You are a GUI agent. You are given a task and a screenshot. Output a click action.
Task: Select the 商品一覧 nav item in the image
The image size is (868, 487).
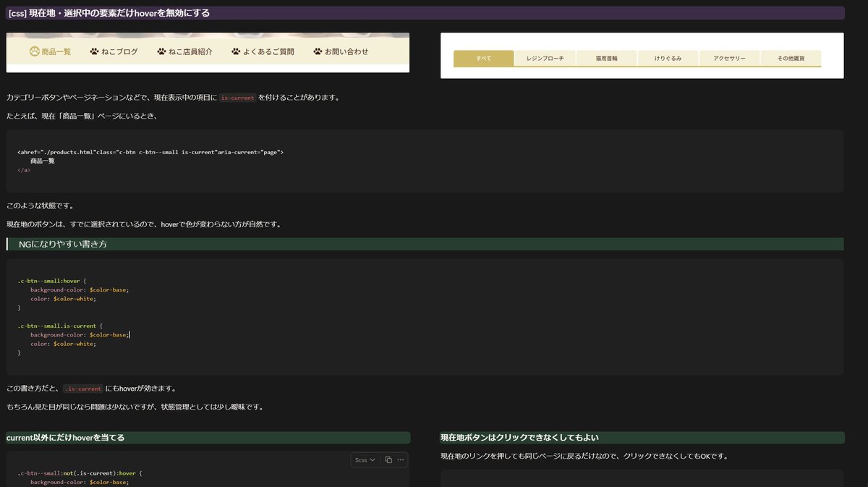50,51
